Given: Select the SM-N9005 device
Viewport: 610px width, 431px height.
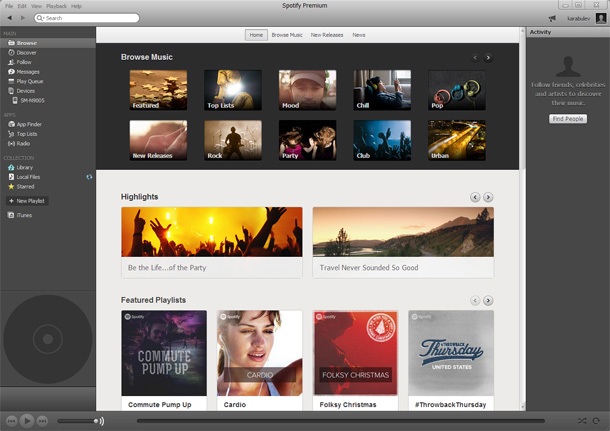Looking at the screenshot, I should [x=32, y=100].
